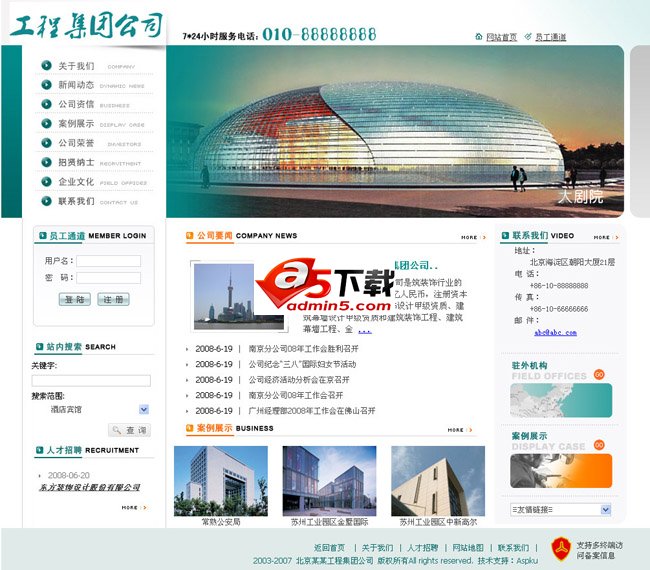
Task: Click the round arrow icon next to 公司荣誉
Action: pyautogui.click(x=46, y=143)
